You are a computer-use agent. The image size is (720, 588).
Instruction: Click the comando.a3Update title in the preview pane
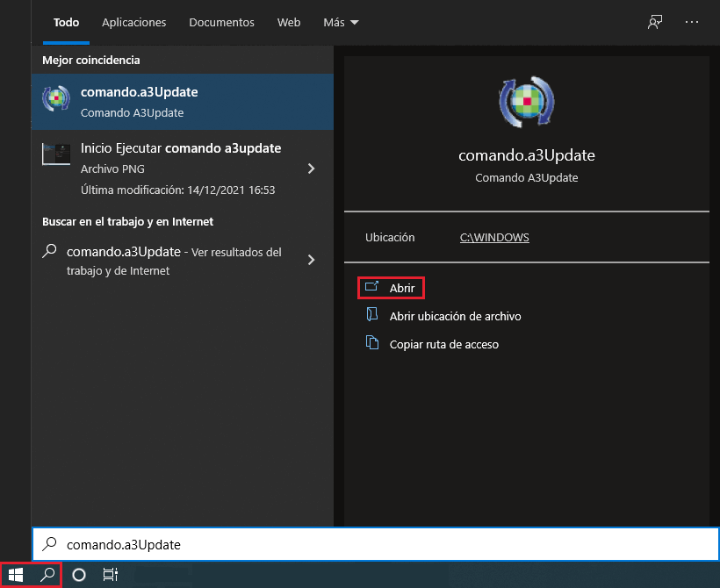point(527,155)
